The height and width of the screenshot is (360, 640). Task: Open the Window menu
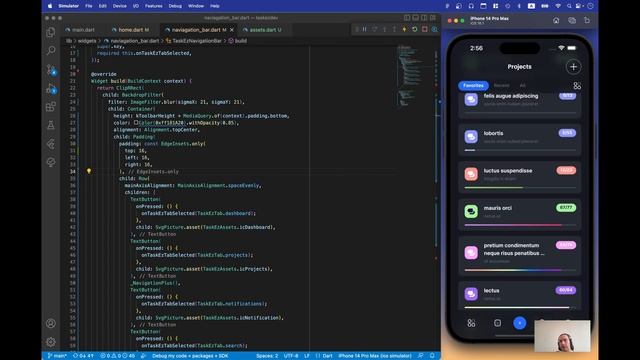pos(196,6)
